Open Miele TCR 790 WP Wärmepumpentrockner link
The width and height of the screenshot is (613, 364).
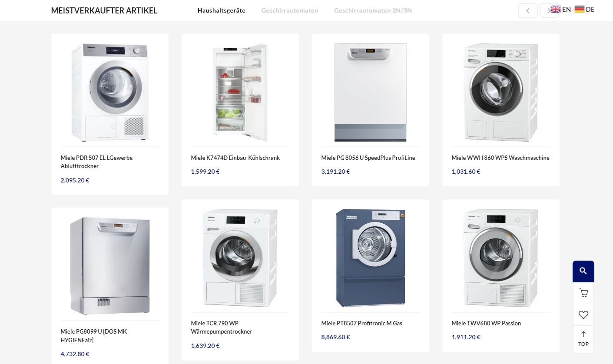[x=222, y=328]
